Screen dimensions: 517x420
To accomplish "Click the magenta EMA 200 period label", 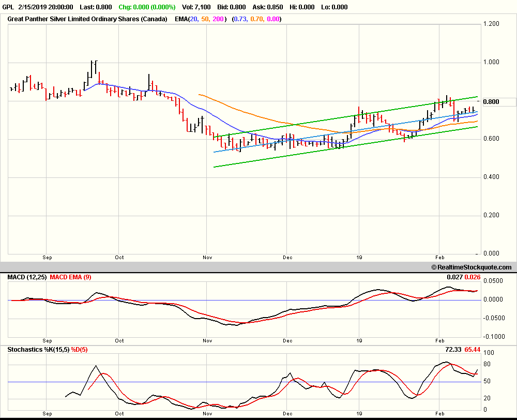I will coord(218,19).
